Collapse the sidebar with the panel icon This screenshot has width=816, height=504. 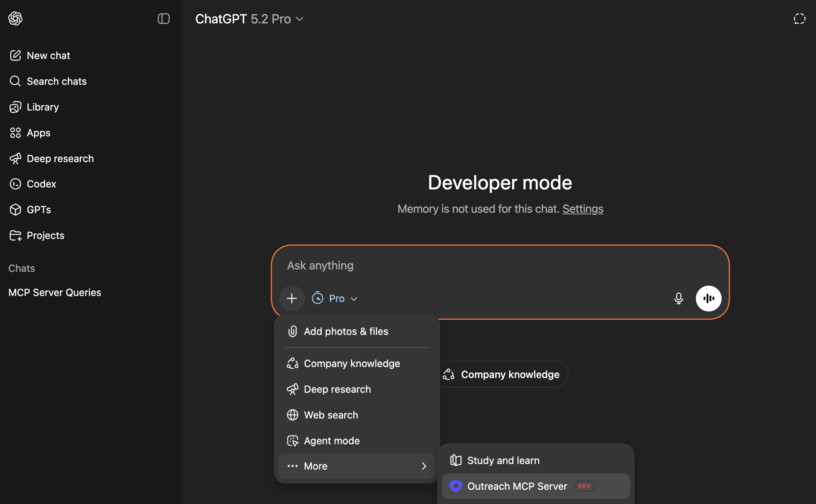(x=163, y=19)
